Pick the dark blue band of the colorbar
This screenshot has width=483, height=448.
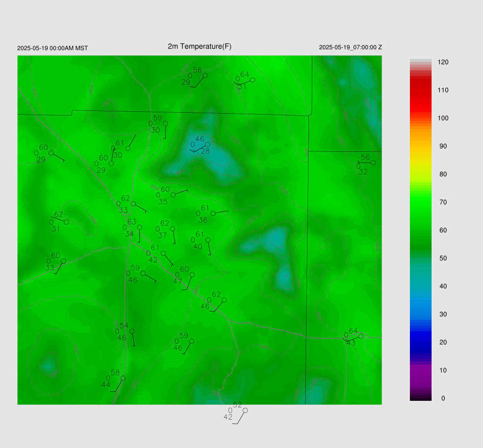click(x=420, y=342)
